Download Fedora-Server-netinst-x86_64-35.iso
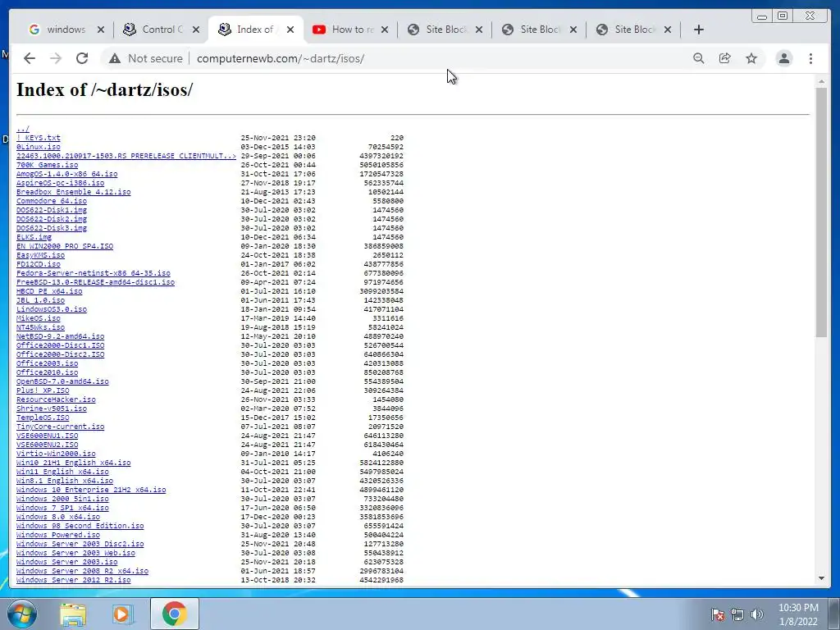The height and width of the screenshot is (630, 840). 94,273
